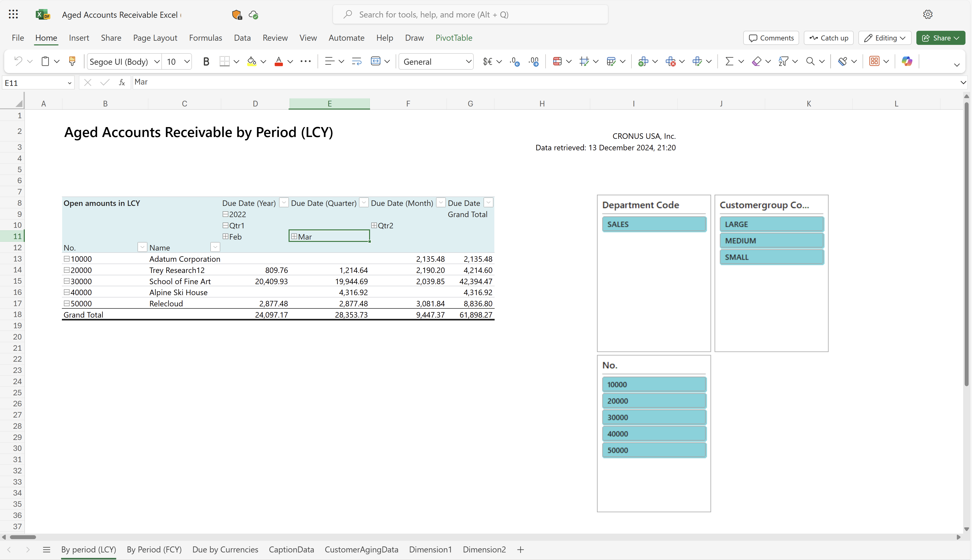This screenshot has height=560, width=972.
Task: Switch to the By Period (FCY) sheet
Action: [154, 549]
